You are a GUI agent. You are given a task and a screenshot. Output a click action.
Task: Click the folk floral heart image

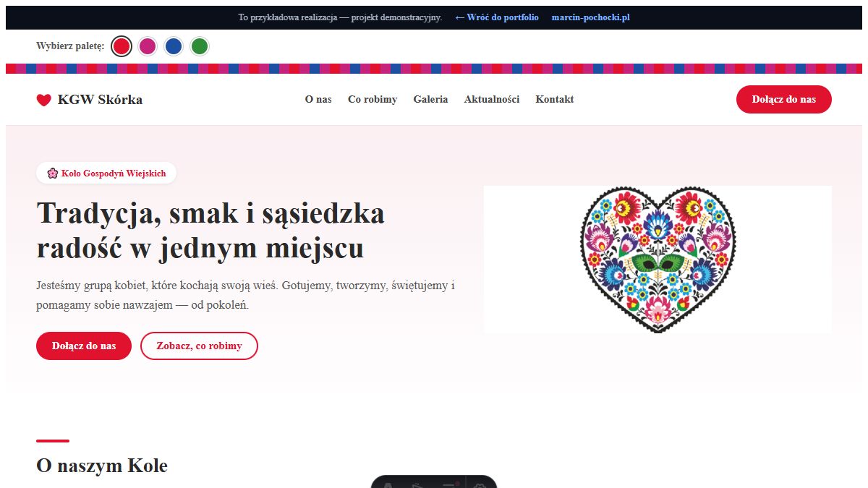pos(658,260)
